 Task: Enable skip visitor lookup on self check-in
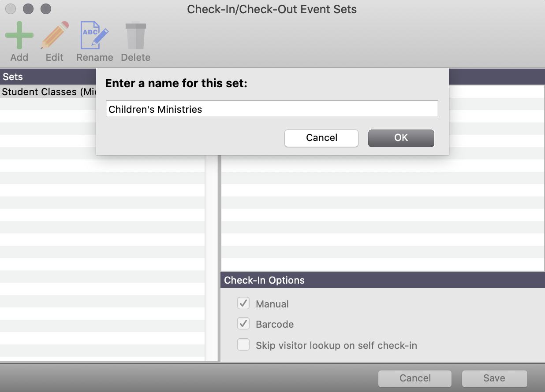click(243, 345)
